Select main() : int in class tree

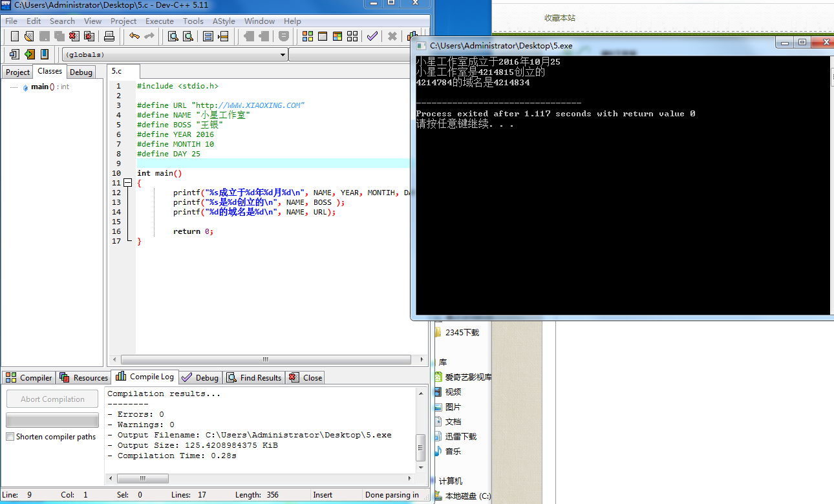coord(50,87)
